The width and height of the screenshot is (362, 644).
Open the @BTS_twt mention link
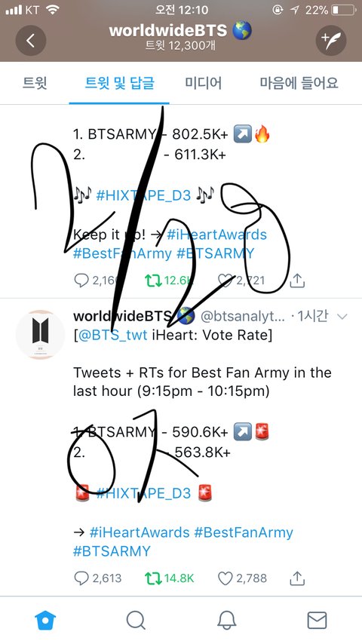(112, 335)
